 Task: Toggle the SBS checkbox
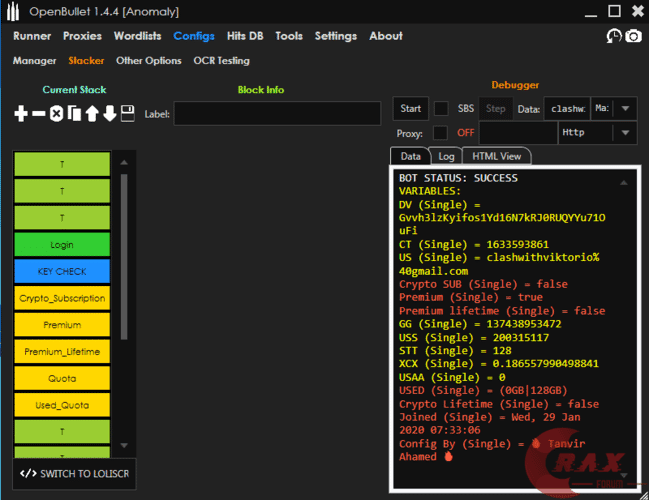[441, 108]
